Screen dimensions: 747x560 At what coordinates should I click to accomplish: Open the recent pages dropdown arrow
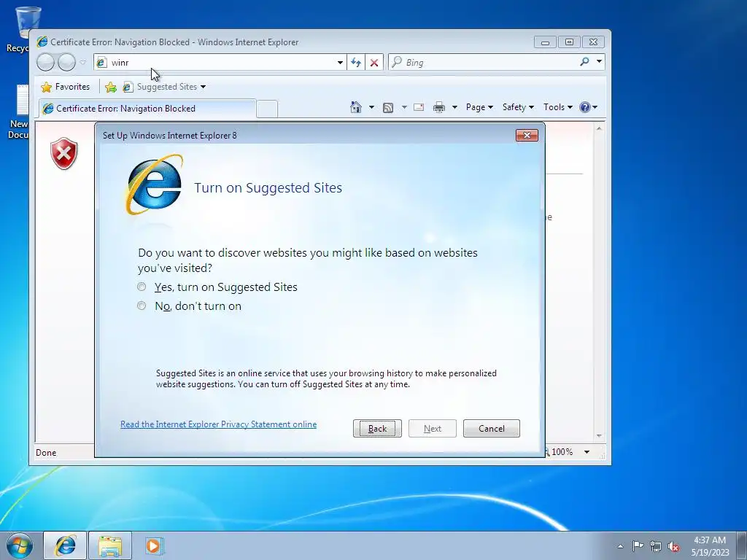pos(83,63)
